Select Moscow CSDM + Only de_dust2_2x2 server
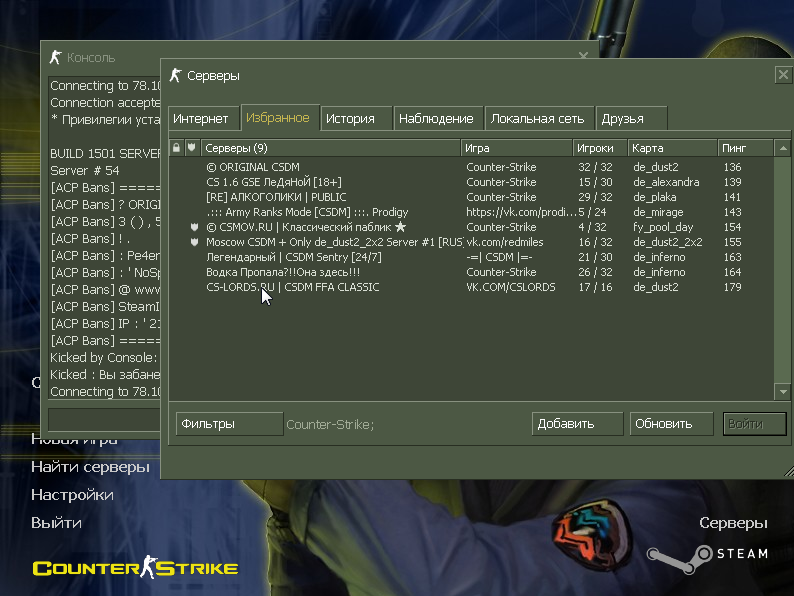The width and height of the screenshot is (794, 596). pyautogui.click(x=471, y=242)
